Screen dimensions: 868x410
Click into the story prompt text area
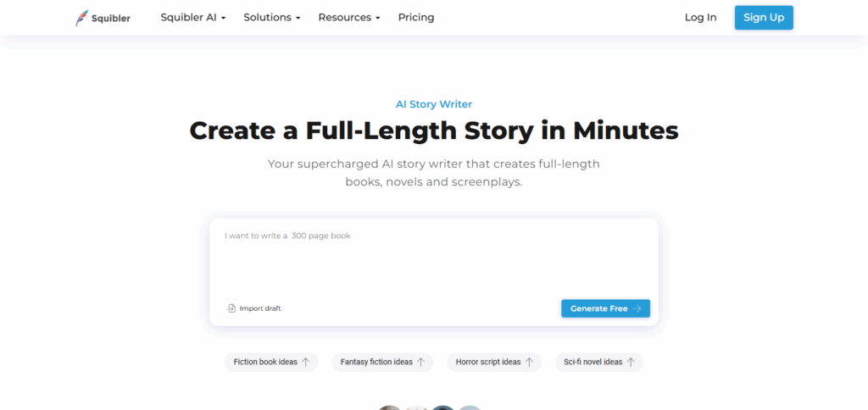(433, 258)
